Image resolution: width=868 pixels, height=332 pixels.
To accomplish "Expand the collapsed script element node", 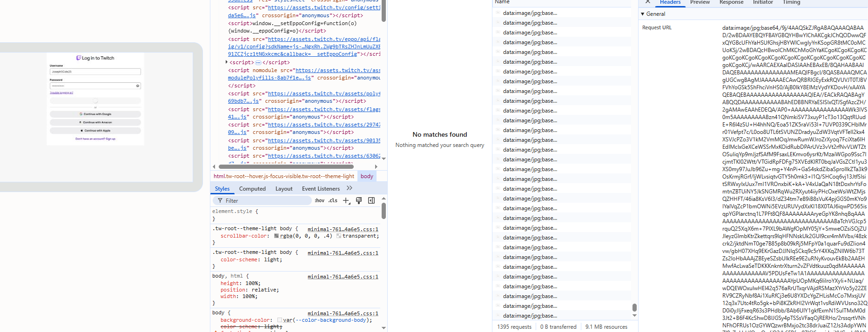I will 227,62.
